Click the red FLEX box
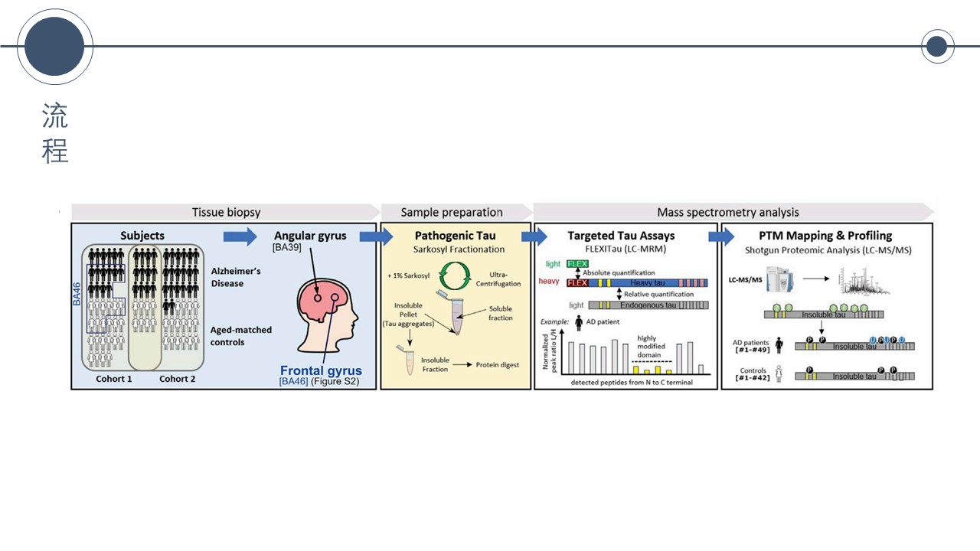Viewport: 980px width, 551px height. [x=577, y=282]
